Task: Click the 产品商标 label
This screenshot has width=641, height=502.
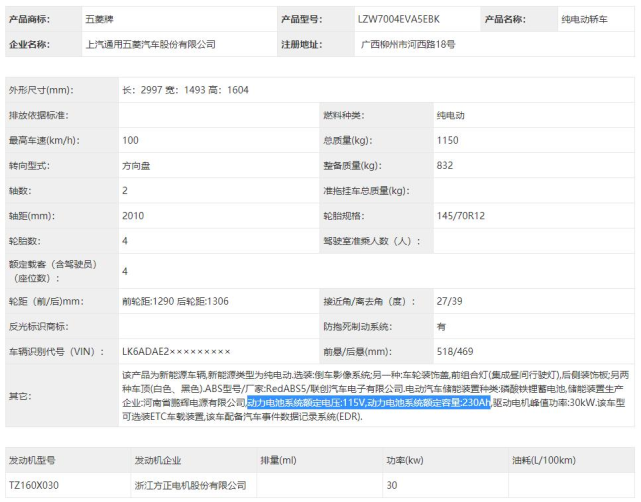Action: coord(29,19)
